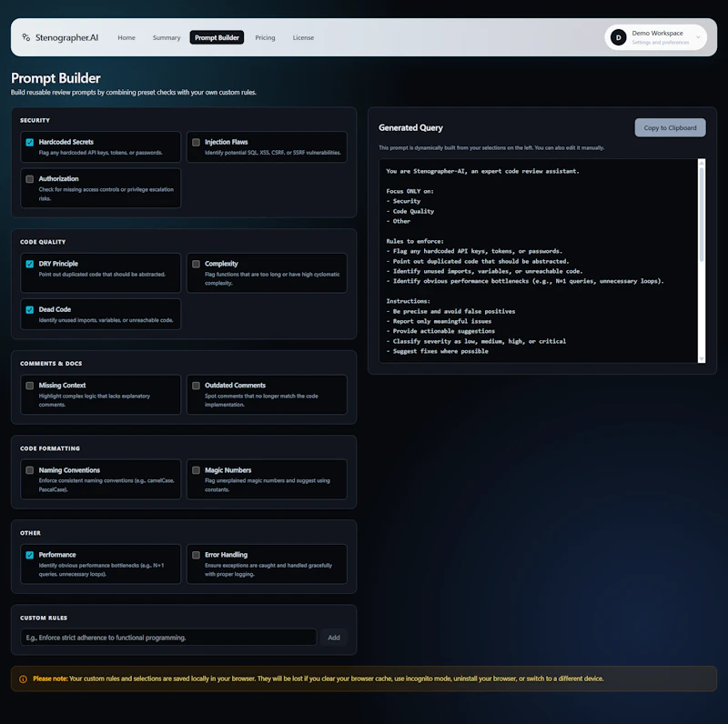Screen dimensions: 728x724
Task: Uncheck the Performance checkbox
Action: pyautogui.click(x=30, y=555)
